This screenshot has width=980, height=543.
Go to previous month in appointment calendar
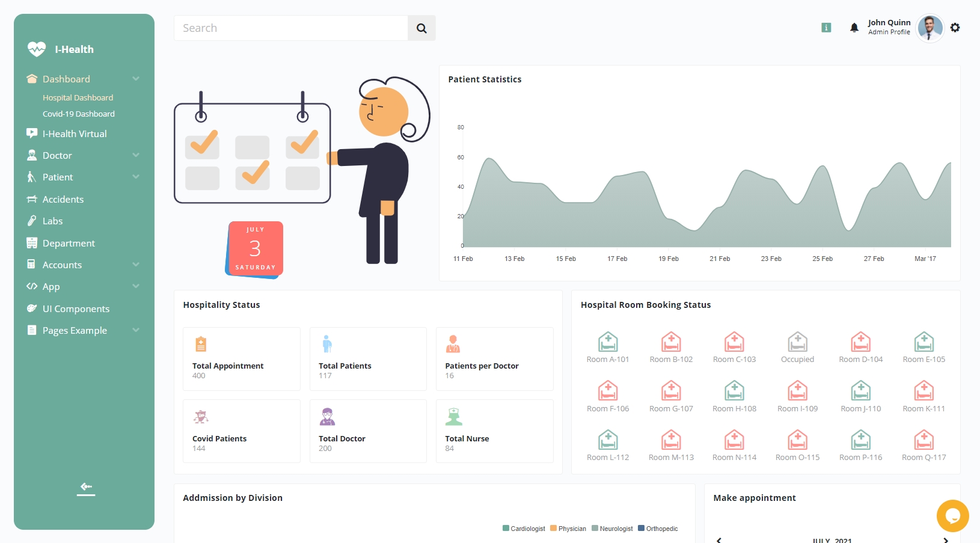719,541
